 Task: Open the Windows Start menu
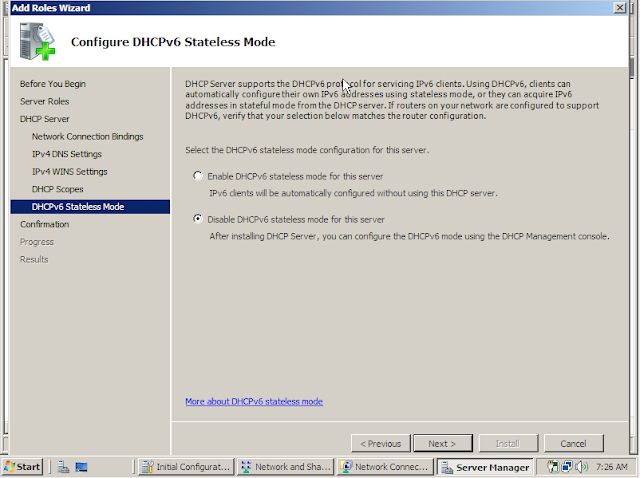click(22, 467)
